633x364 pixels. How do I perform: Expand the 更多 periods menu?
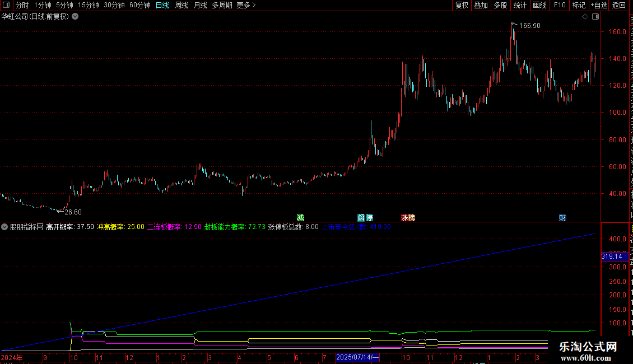[x=246, y=5]
